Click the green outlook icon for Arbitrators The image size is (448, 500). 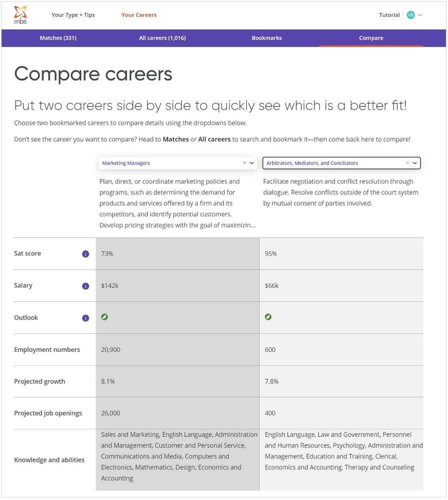pos(269,317)
